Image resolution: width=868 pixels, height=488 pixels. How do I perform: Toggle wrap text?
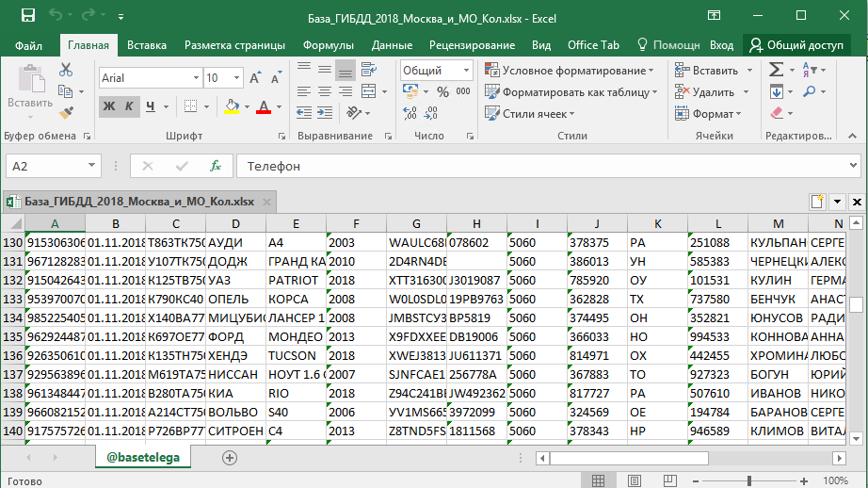coord(369,69)
